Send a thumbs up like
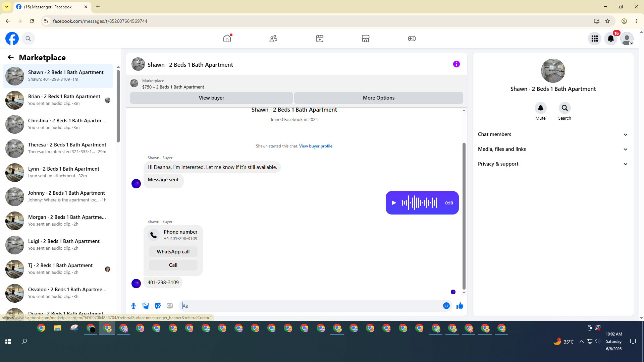The height and width of the screenshot is (362, 644). pyautogui.click(x=460, y=306)
